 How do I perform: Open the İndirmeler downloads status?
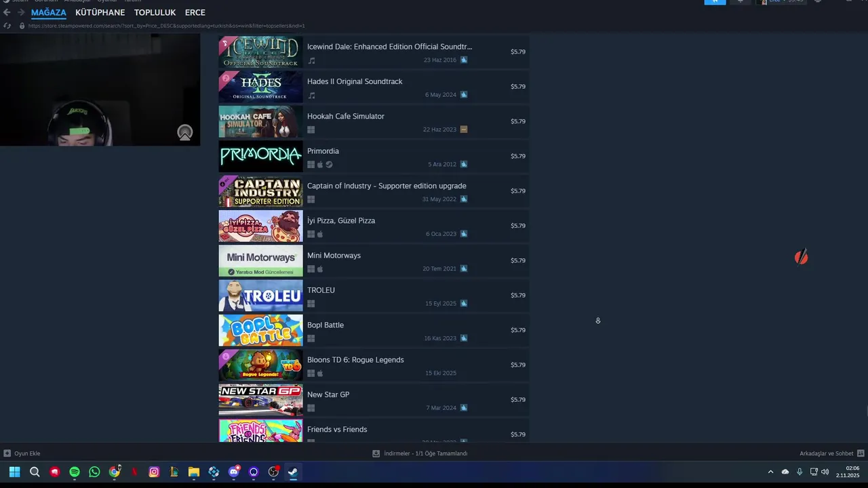click(420, 453)
